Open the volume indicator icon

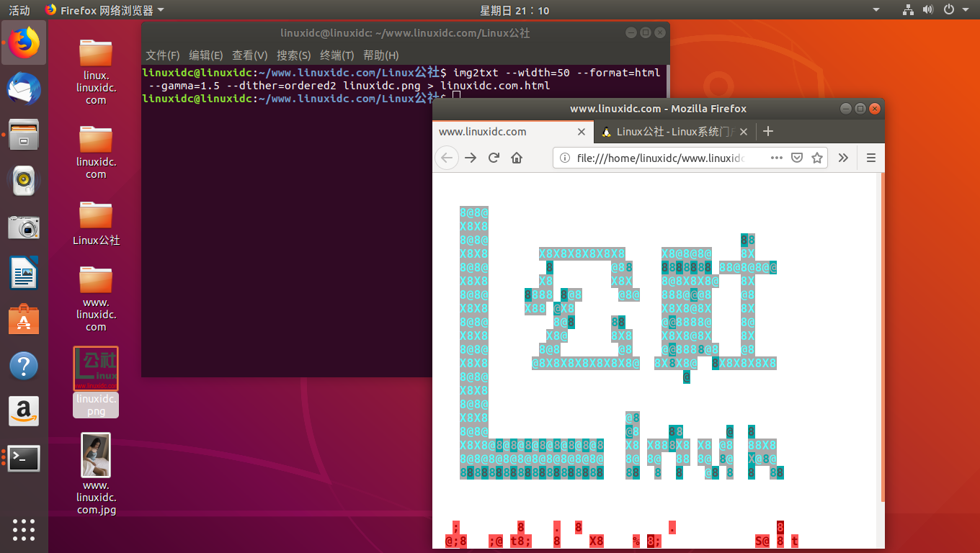tap(928, 10)
